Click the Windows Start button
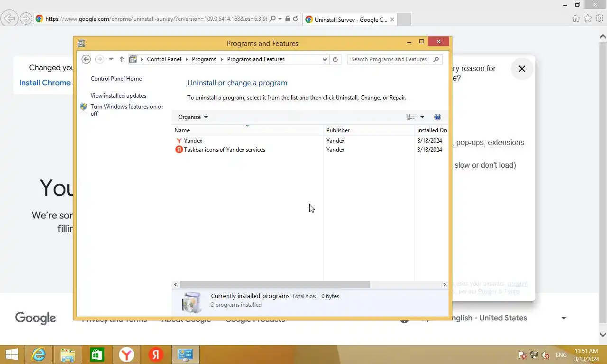Screen dimensions: 607x364 click(12, 355)
